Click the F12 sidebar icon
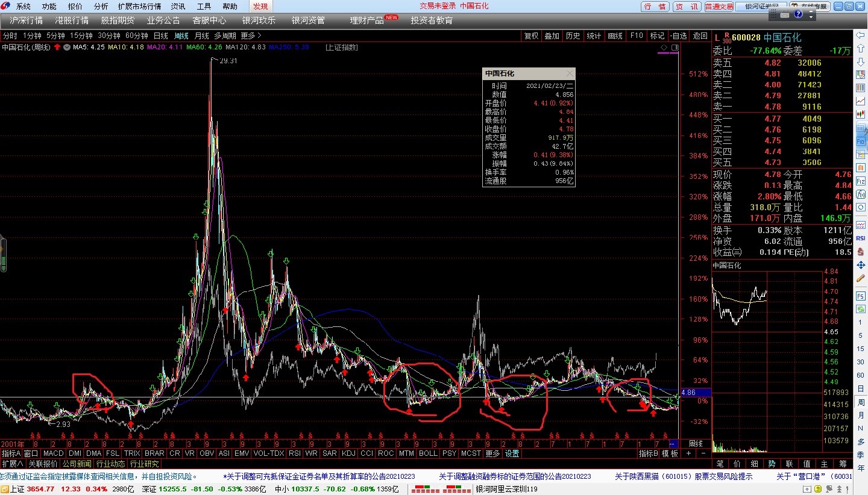Image resolution: width=868 pixels, height=495 pixels. coord(861,181)
